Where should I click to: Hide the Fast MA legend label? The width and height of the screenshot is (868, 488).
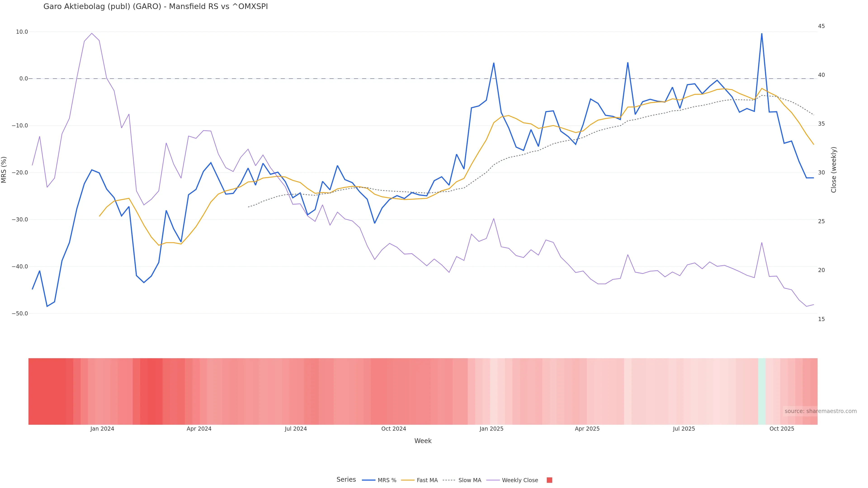point(427,480)
